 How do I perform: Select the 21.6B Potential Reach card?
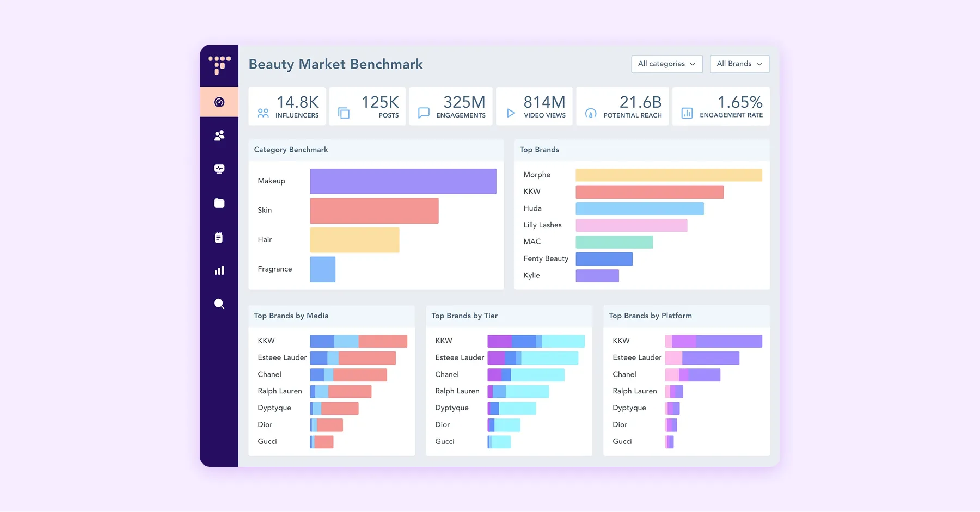pyautogui.click(x=622, y=106)
